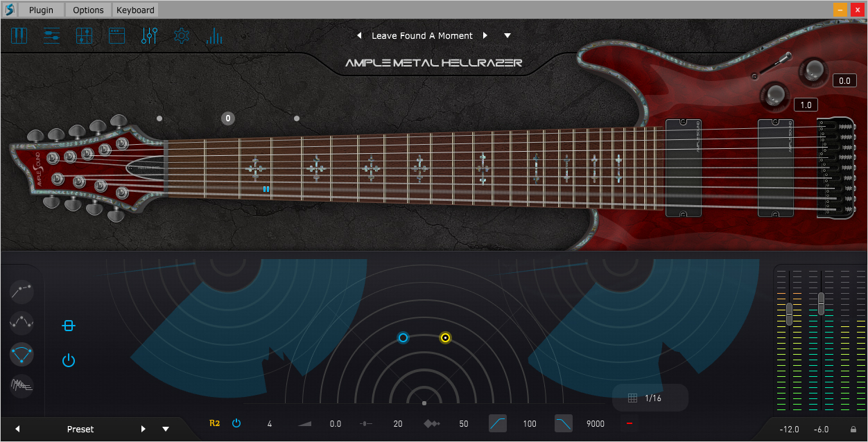Click the blue marker on the fretboard
868x442 pixels.
pos(266,188)
